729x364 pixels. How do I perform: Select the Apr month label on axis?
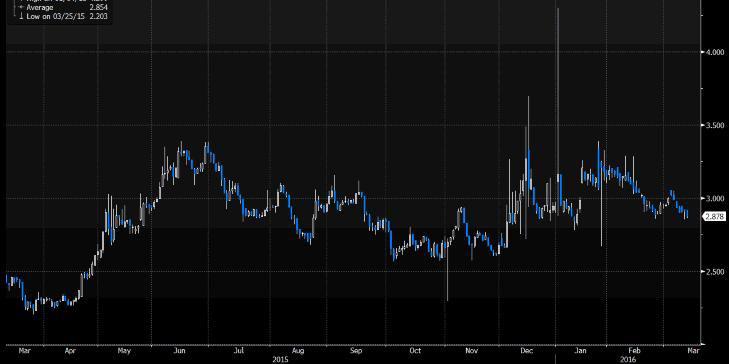71,351
